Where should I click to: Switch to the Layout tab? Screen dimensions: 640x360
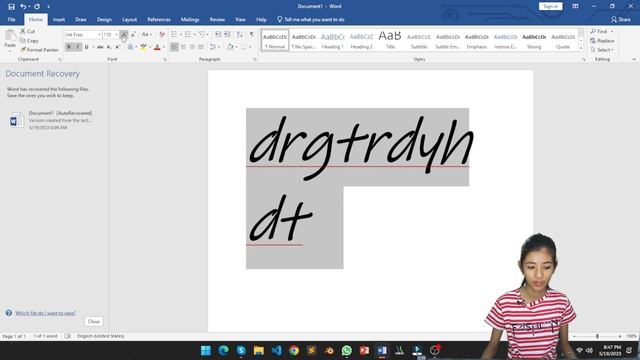point(129,19)
